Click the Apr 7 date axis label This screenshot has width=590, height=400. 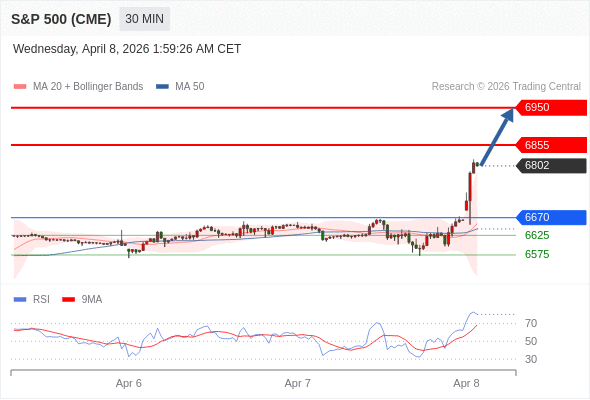(298, 383)
